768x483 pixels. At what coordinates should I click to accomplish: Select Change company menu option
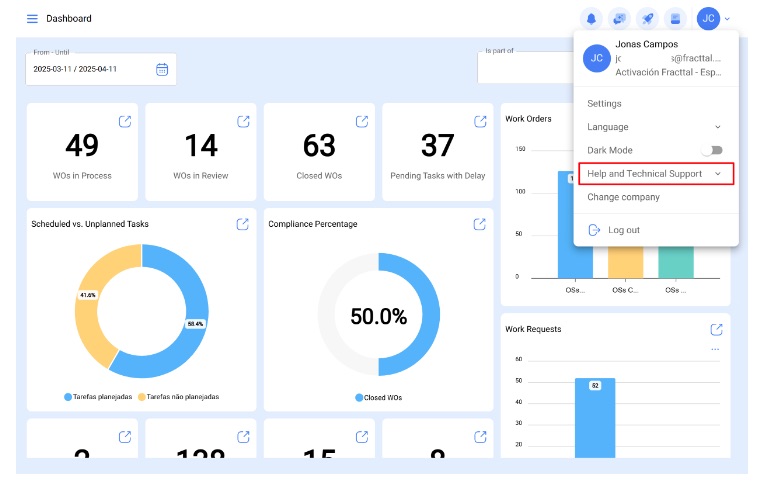pos(623,197)
